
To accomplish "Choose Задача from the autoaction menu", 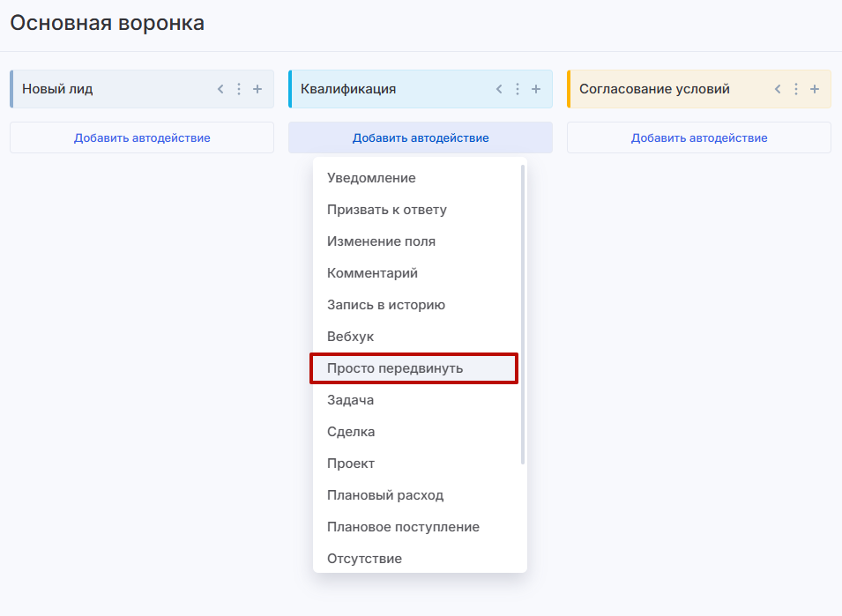I will 350,400.
